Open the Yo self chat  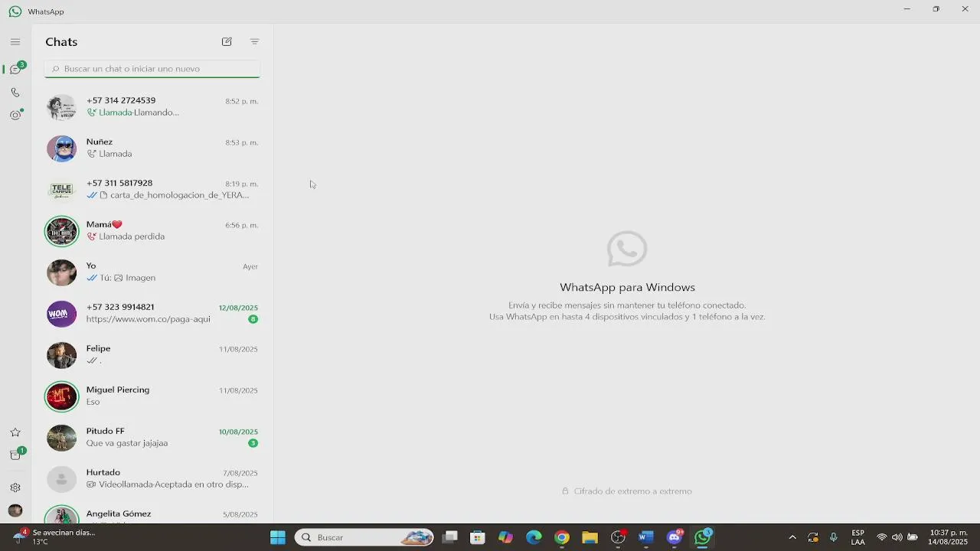point(152,272)
